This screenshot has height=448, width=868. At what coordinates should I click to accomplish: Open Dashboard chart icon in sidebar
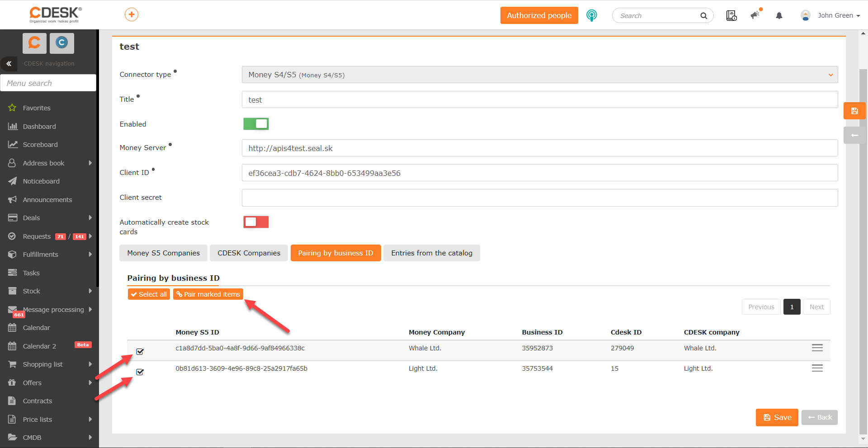[12, 127]
